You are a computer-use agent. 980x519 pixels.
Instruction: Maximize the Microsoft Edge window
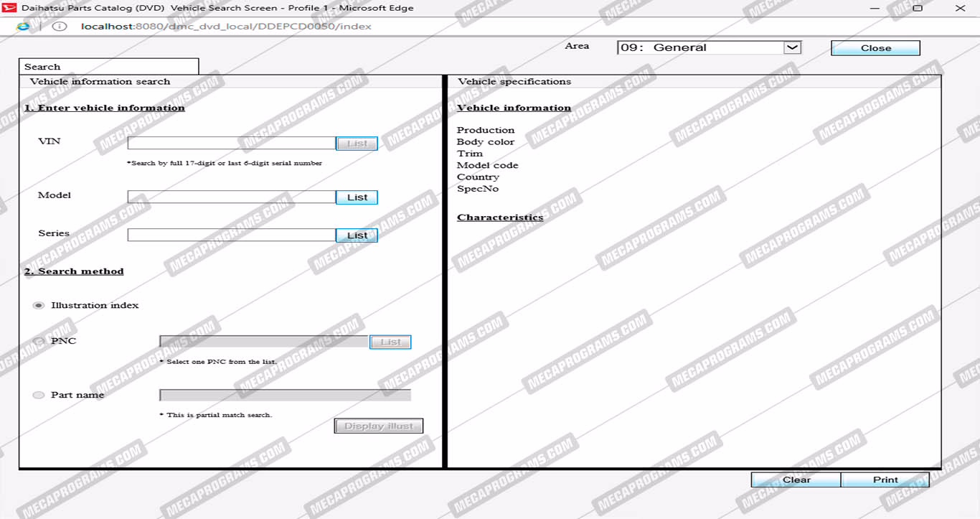tap(918, 9)
